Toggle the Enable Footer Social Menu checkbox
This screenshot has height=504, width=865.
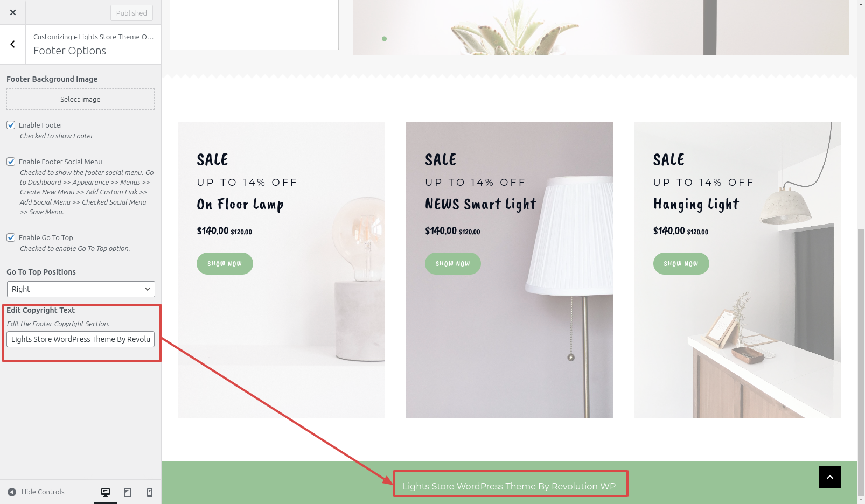pos(11,162)
